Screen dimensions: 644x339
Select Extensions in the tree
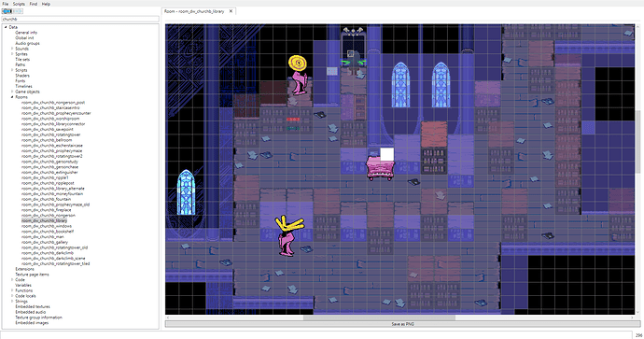24,269
